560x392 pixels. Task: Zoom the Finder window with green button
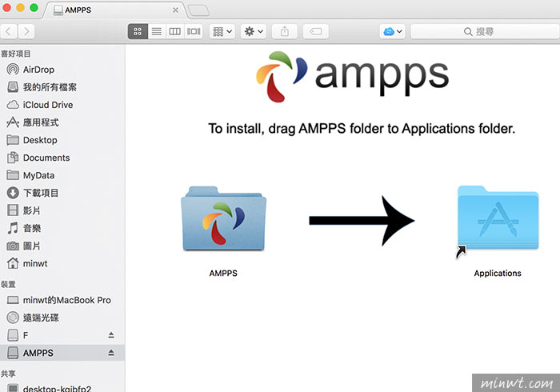(x=34, y=7)
